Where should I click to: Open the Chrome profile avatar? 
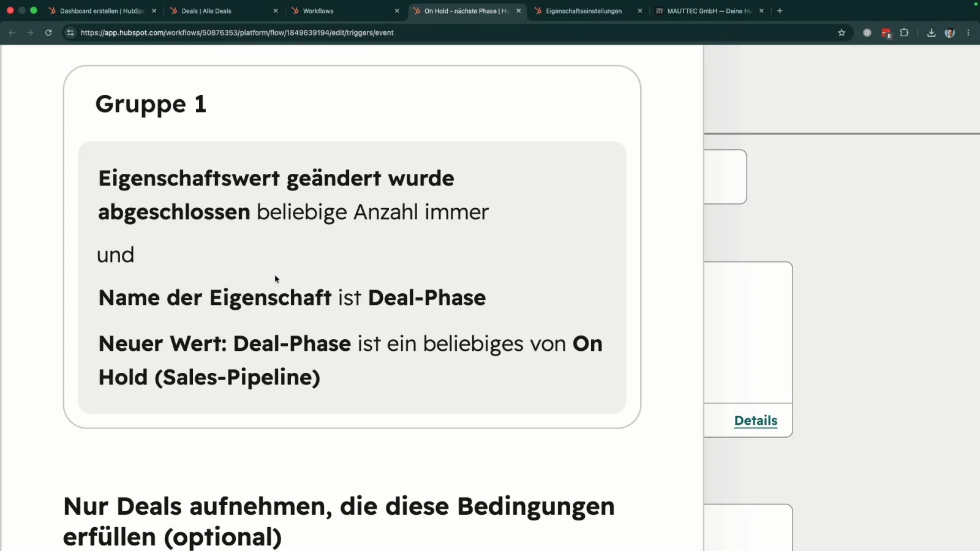950,32
